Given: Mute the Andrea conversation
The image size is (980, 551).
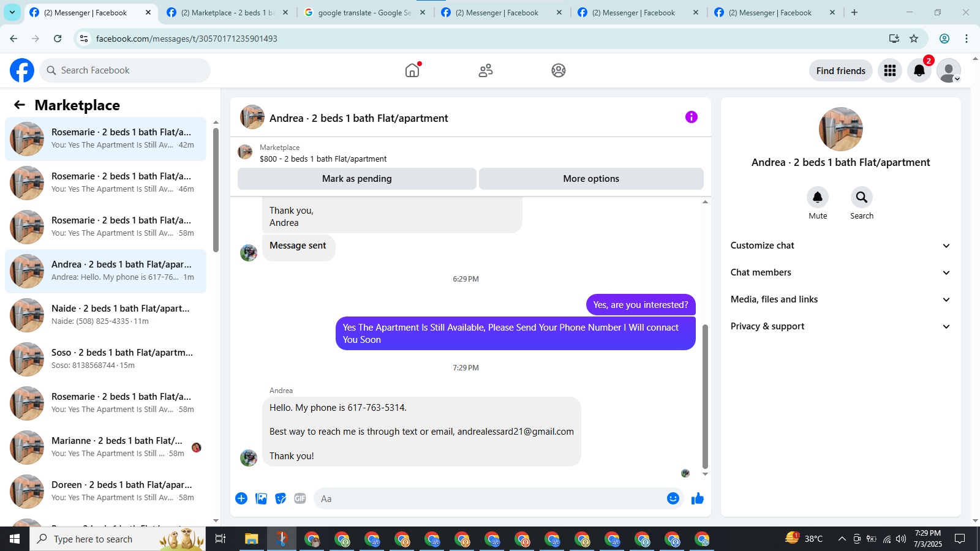Looking at the screenshot, I should point(818,197).
